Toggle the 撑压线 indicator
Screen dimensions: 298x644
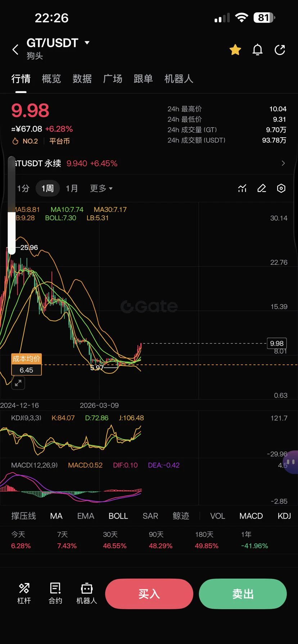23,516
